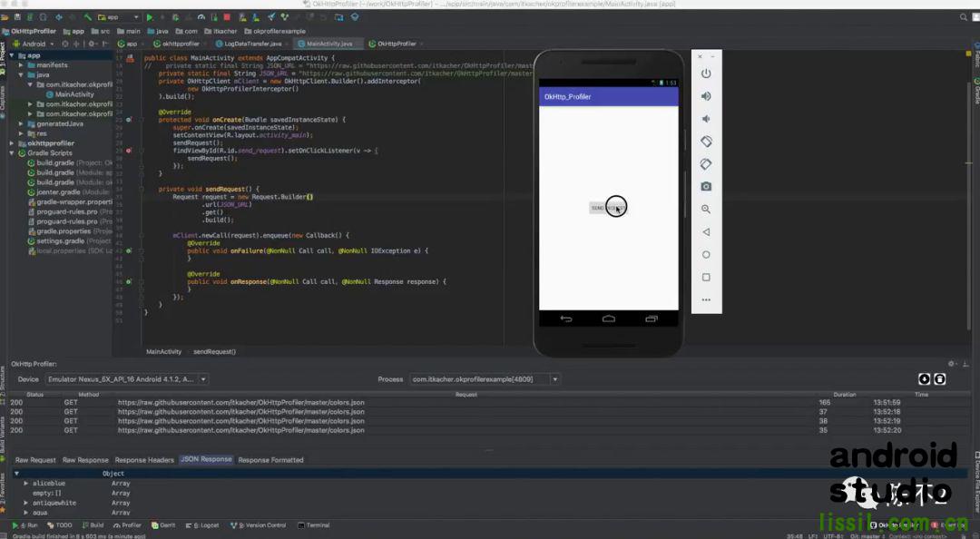
Task: Click the gutter icon beside the onResponse method
Action: pos(130,282)
